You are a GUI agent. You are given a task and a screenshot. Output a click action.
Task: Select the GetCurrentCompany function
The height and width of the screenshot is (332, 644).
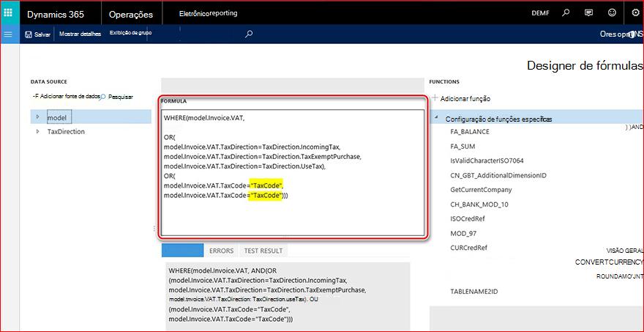click(481, 190)
